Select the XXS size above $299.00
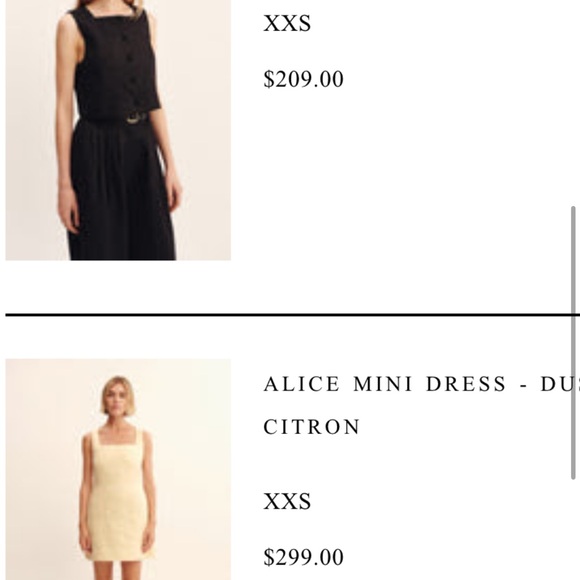This screenshot has width=580, height=580. click(x=287, y=502)
